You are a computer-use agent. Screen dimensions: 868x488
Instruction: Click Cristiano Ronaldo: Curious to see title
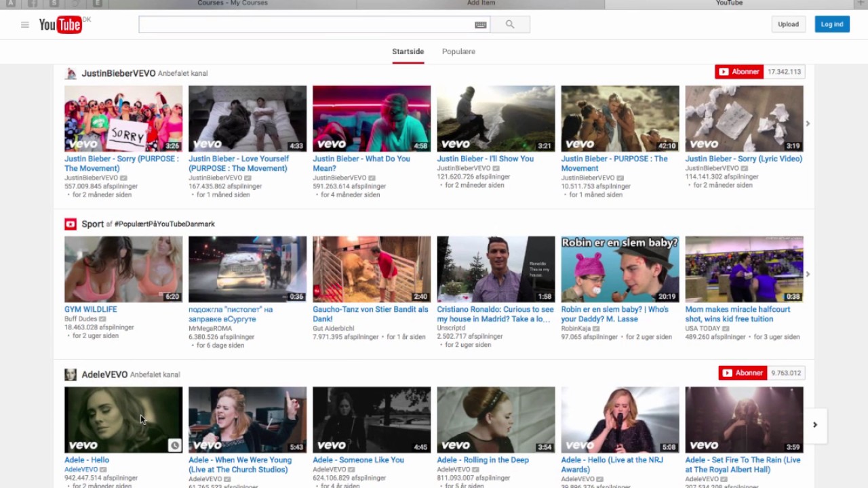point(495,314)
